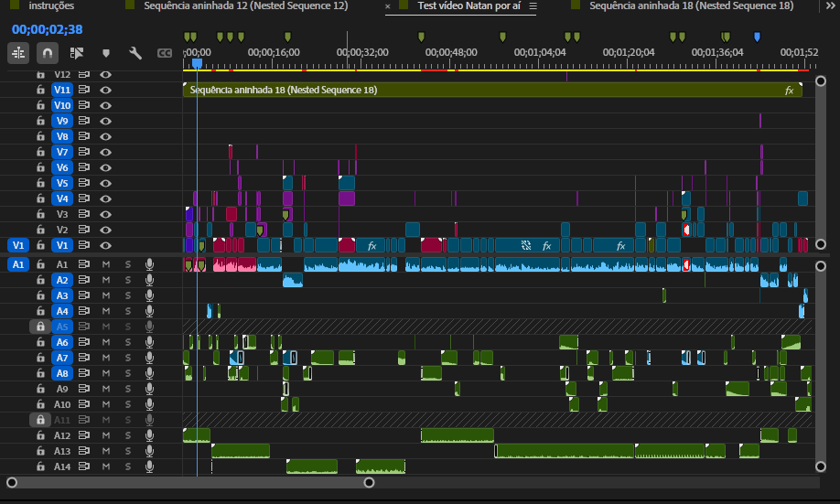Toggle track targeting for A4
This screenshot has width=840, height=504.
pos(62,311)
